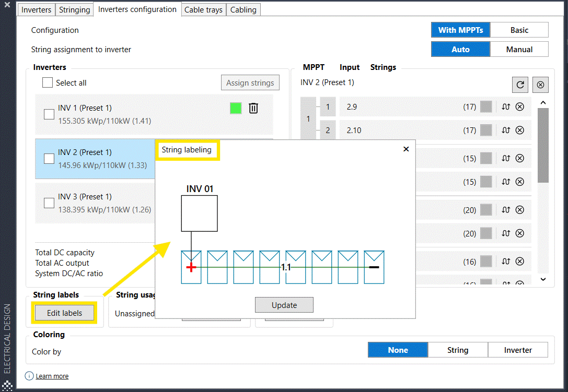This screenshot has width=568, height=392.
Task: Close the String labeling dialog
Action: [406, 149]
